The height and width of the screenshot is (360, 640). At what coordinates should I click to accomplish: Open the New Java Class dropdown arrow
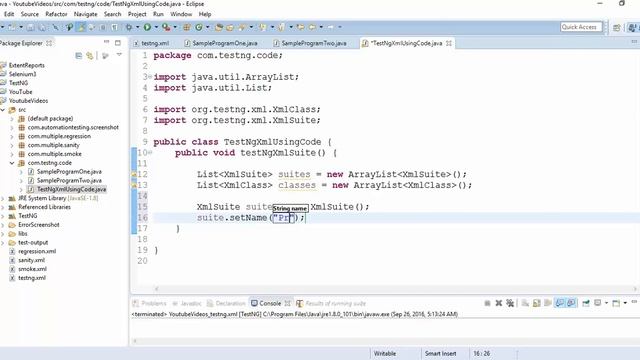pos(208,27)
